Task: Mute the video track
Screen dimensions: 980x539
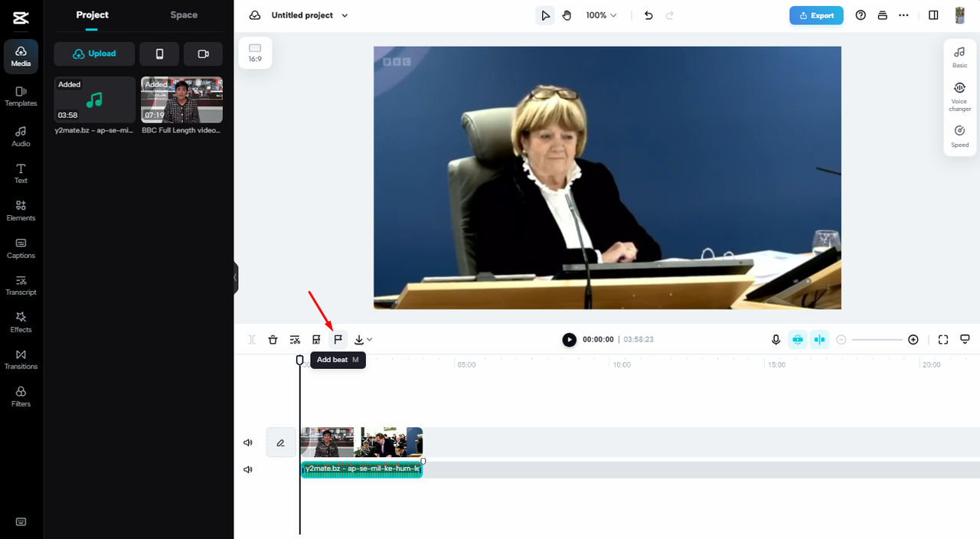Action: [x=247, y=443]
